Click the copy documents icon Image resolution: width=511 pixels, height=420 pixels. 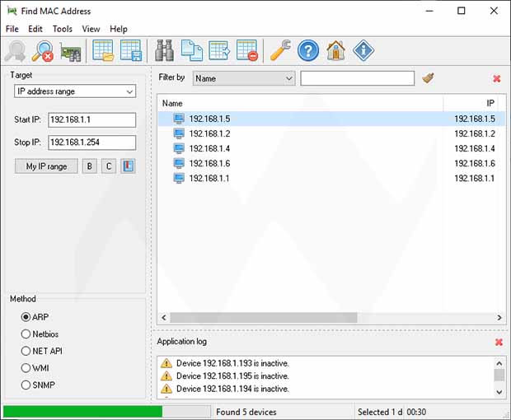coord(191,50)
